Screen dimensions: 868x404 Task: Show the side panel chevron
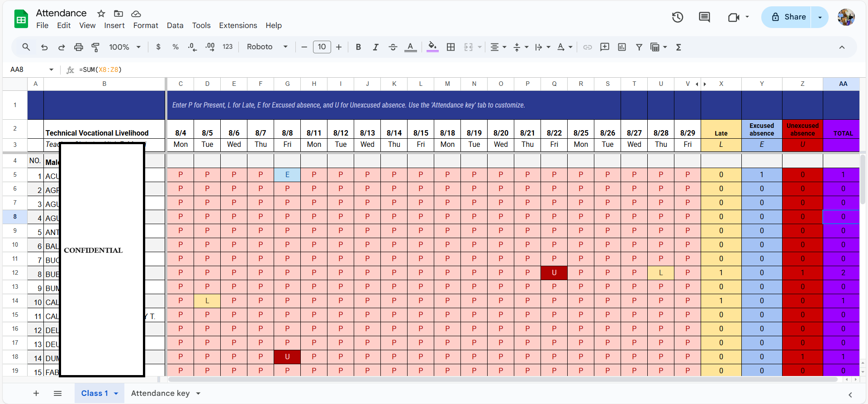point(850,395)
